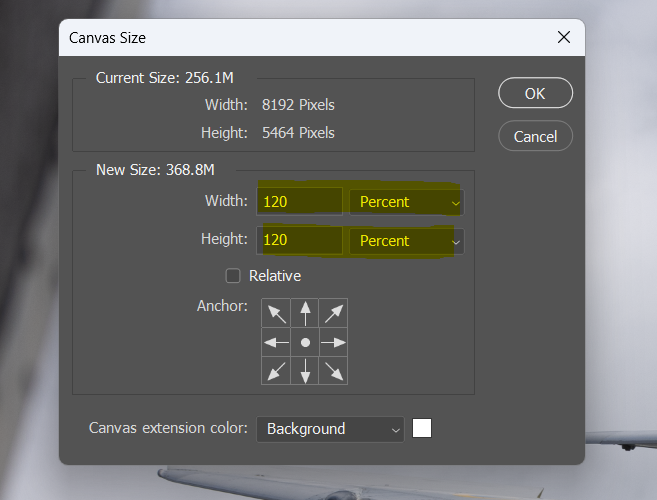Set anchor to middle-left arrow

click(x=276, y=342)
